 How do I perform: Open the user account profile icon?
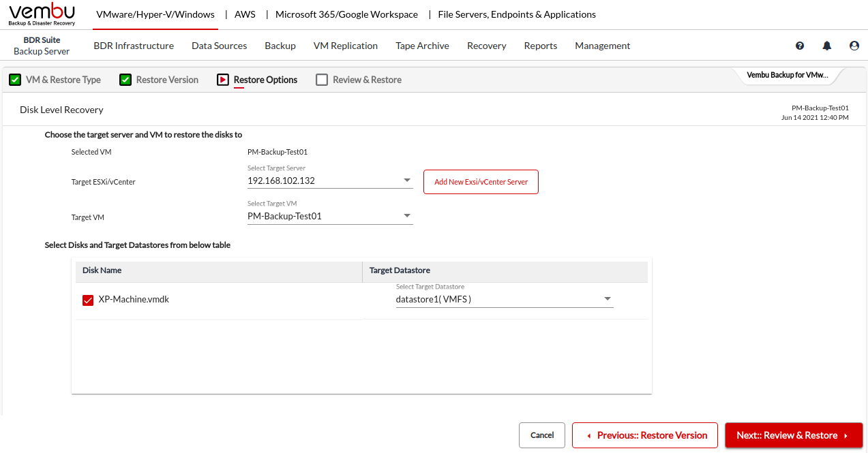[854, 46]
